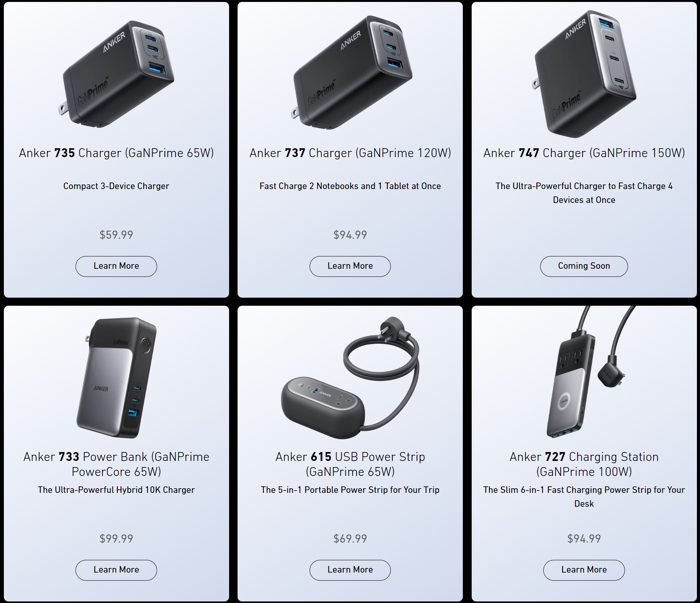Open the Anker 747 Charger (GaNPrime 150W) title

tap(584, 153)
